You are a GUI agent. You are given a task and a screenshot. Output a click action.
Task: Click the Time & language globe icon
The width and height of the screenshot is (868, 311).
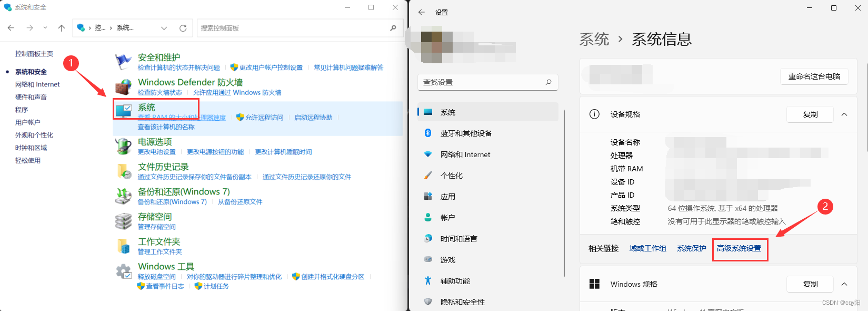pos(428,238)
